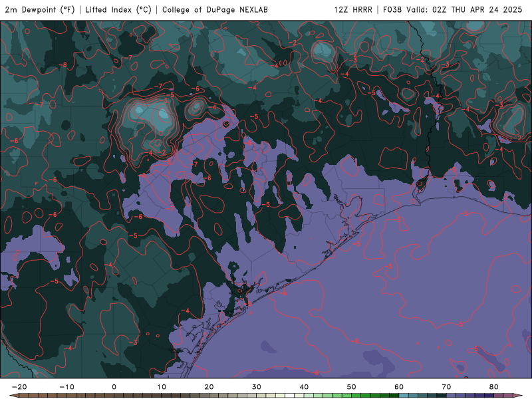Image resolution: width=532 pixels, height=399 pixels.
Task: Click the 0 tick label on color bar
Action: (x=114, y=387)
